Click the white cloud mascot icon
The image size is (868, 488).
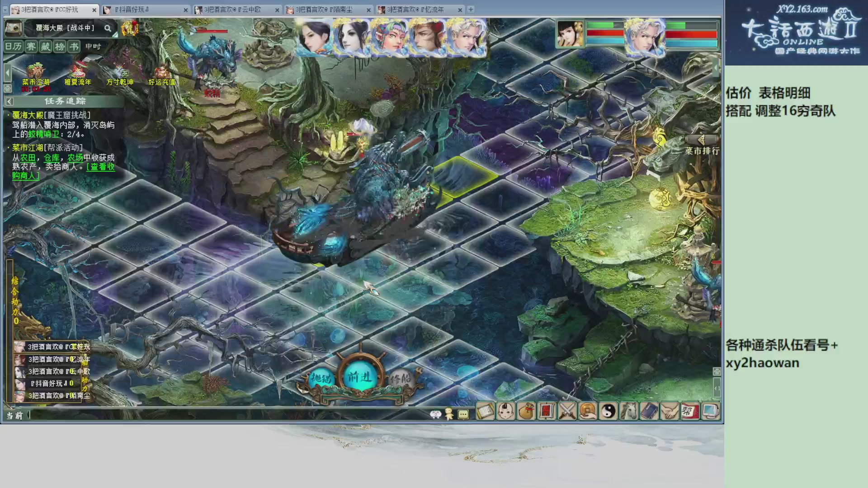pyautogui.click(x=435, y=414)
